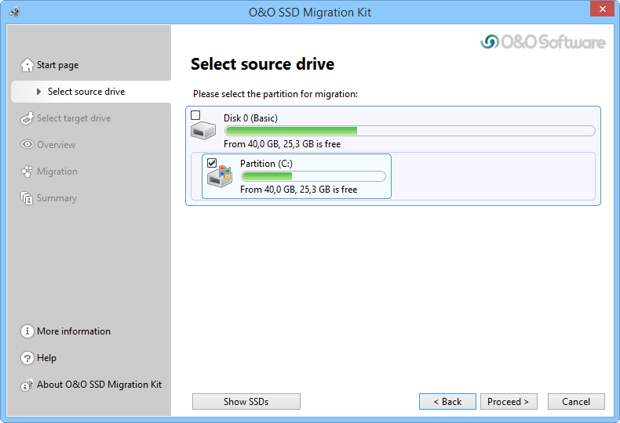Go to the Select target drive step
620x423 pixels.
(74, 118)
